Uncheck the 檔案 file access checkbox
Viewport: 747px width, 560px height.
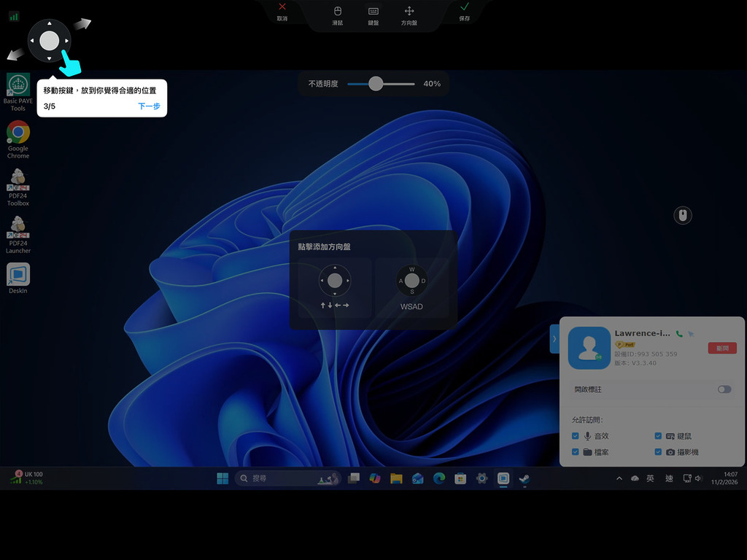click(x=576, y=452)
